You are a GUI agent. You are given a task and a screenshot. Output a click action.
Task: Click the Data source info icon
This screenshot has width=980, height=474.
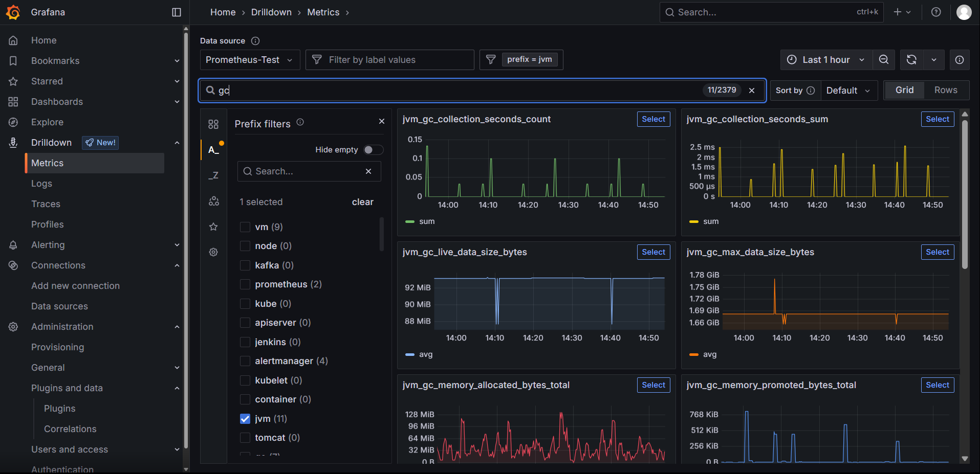coord(255,41)
